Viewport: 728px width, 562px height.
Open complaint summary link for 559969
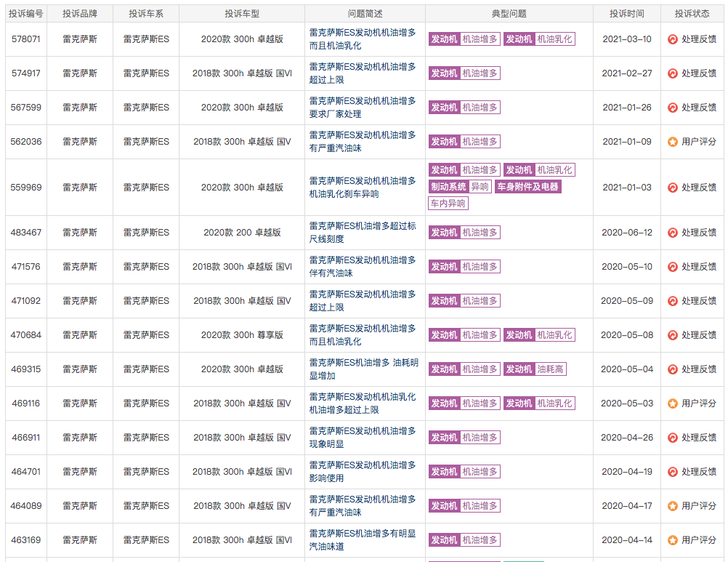click(363, 187)
